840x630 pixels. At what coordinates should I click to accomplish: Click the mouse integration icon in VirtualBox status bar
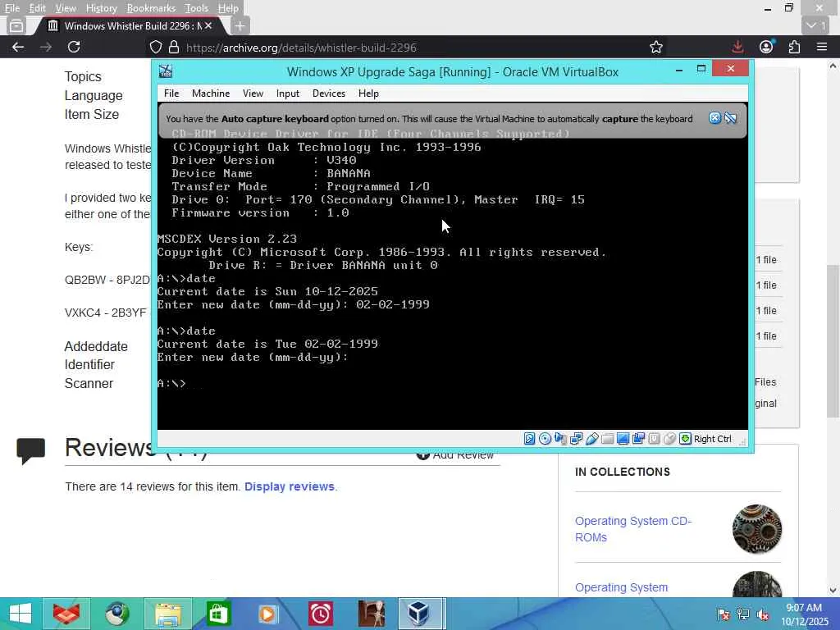[x=669, y=439]
